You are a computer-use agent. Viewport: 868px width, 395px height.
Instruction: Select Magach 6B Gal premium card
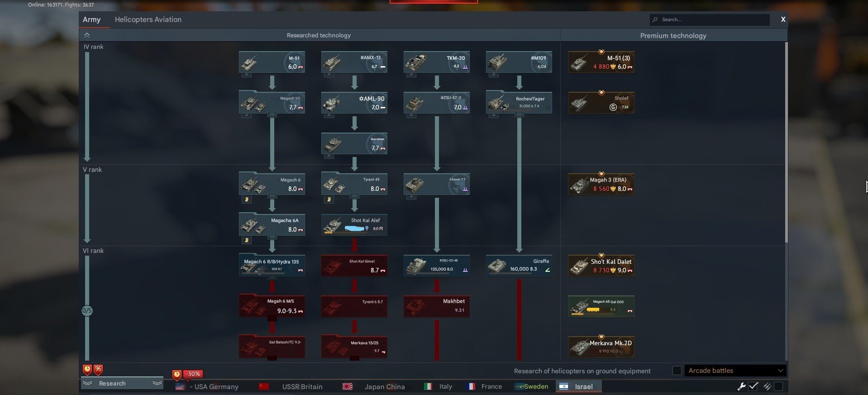tap(601, 306)
